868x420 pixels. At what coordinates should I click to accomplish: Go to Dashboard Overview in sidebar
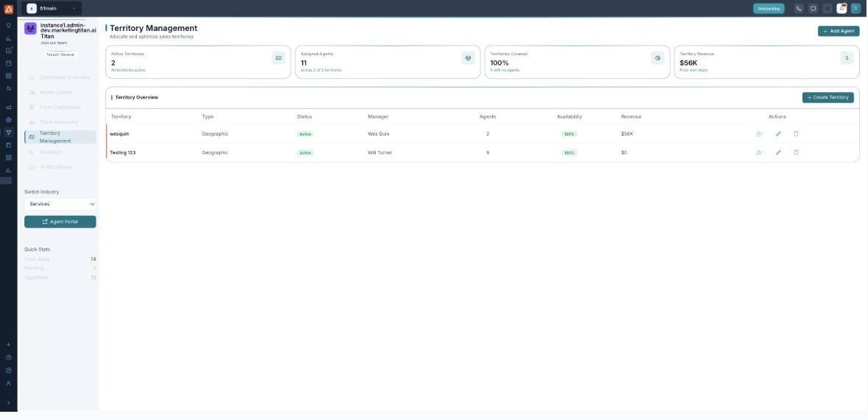tap(60, 77)
